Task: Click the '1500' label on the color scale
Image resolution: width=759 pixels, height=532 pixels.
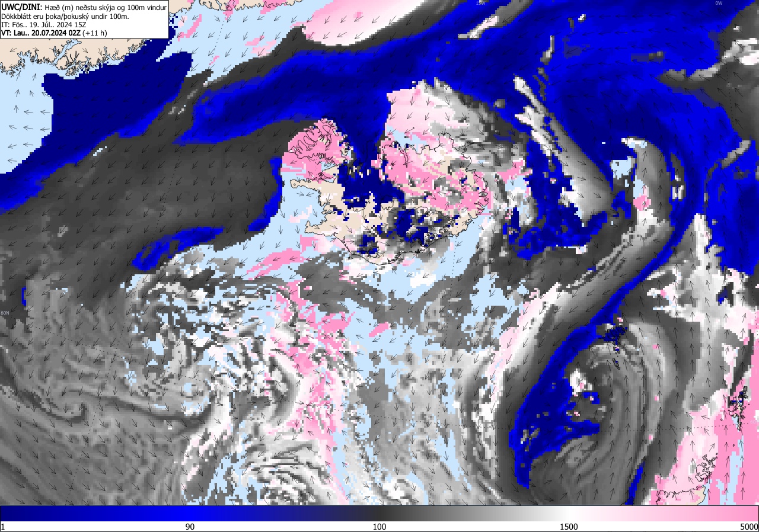Action: click(x=569, y=527)
